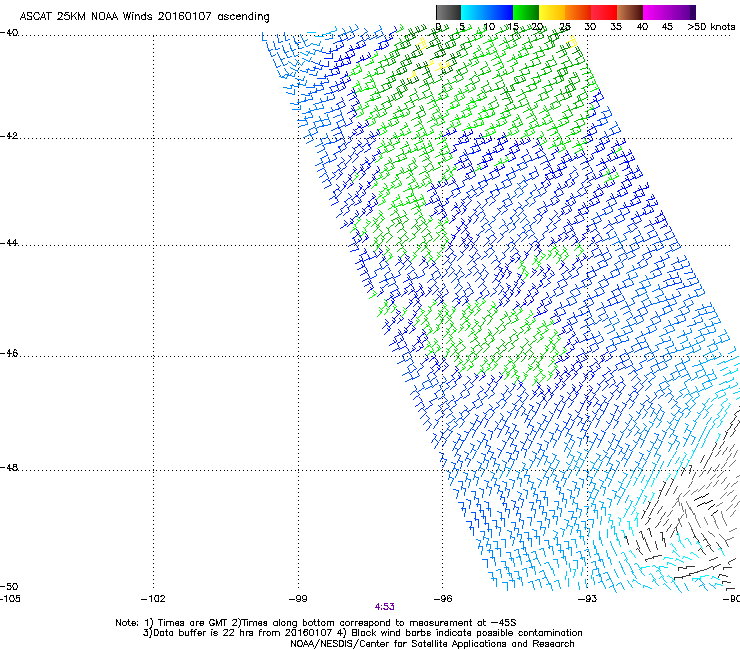Click the -102 longitude axis label

153,599
